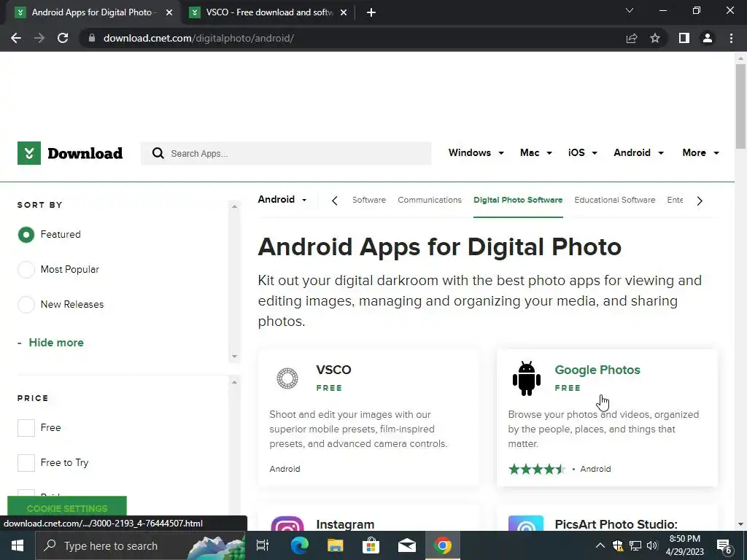Expand the Mac dropdown menu

(x=536, y=153)
